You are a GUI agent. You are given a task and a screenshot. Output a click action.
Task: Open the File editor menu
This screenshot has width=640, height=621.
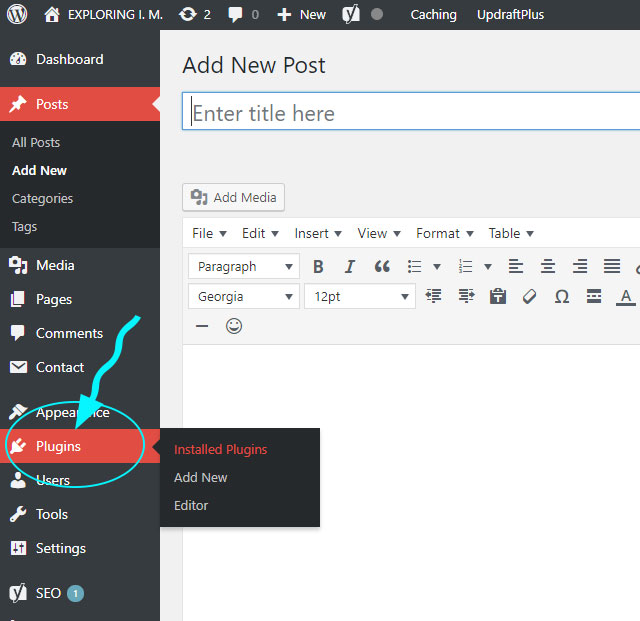[209, 233]
